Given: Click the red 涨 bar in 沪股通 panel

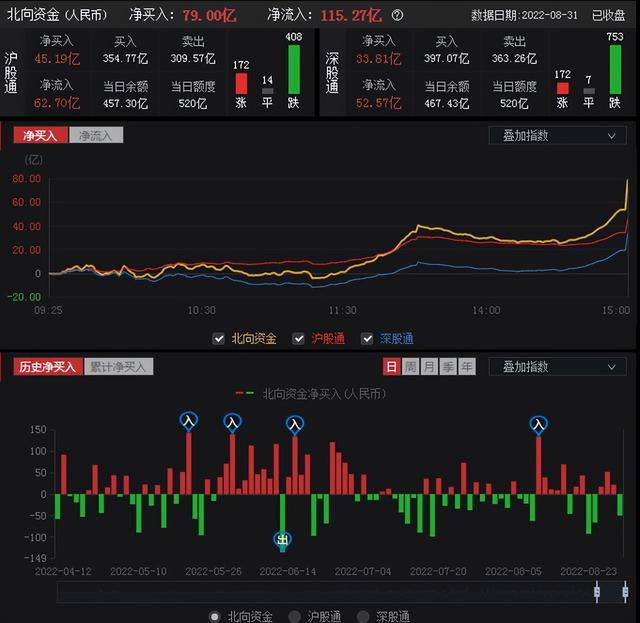Looking at the screenshot, I should point(241,84).
